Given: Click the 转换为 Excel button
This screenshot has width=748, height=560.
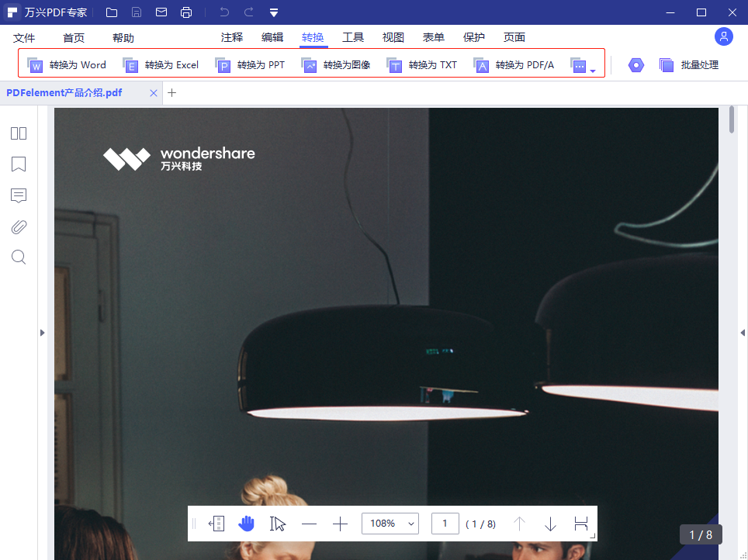Looking at the screenshot, I should click(163, 65).
